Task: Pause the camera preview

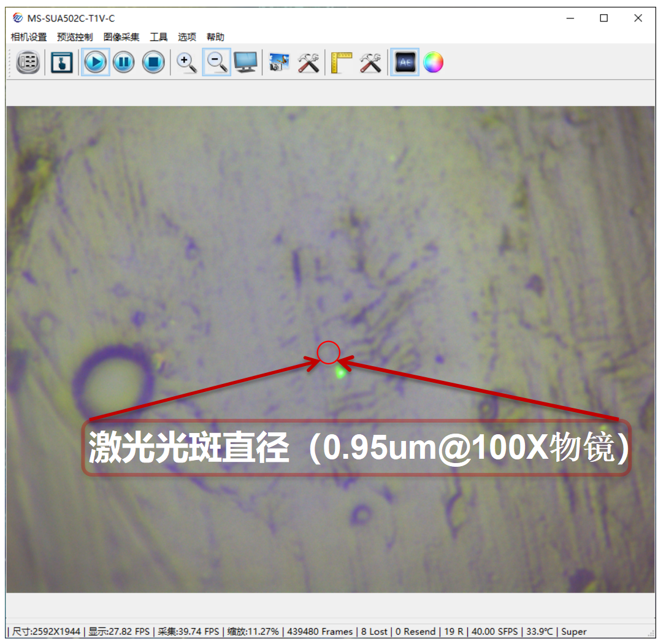Action: tap(124, 63)
